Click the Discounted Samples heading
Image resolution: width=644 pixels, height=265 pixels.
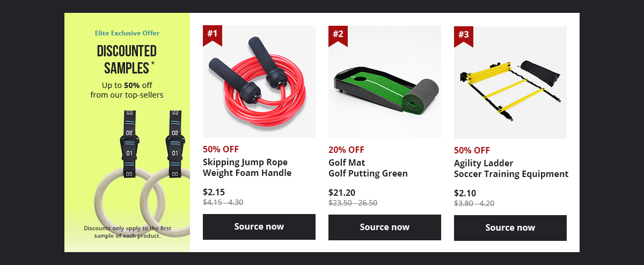click(x=127, y=60)
